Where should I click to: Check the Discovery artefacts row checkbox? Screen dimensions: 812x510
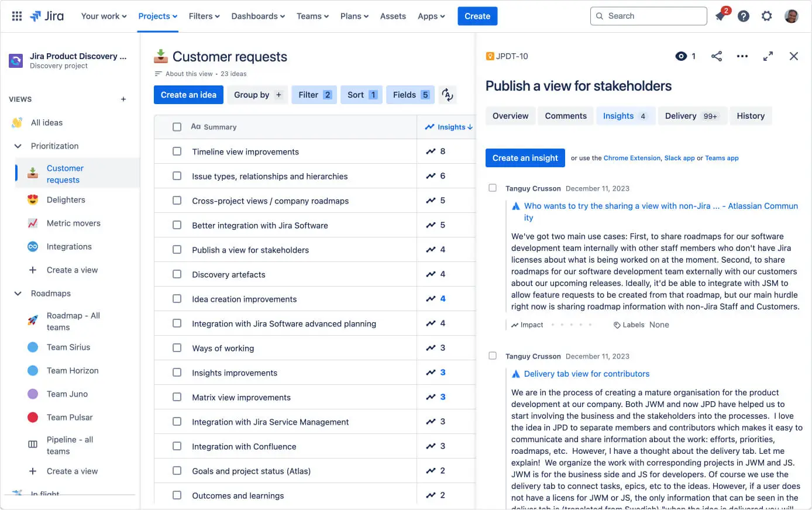coord(177,274)
